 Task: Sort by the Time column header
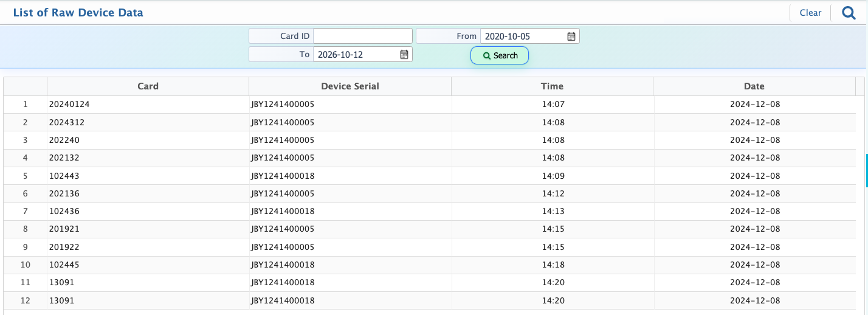click(x=552, y=86)
